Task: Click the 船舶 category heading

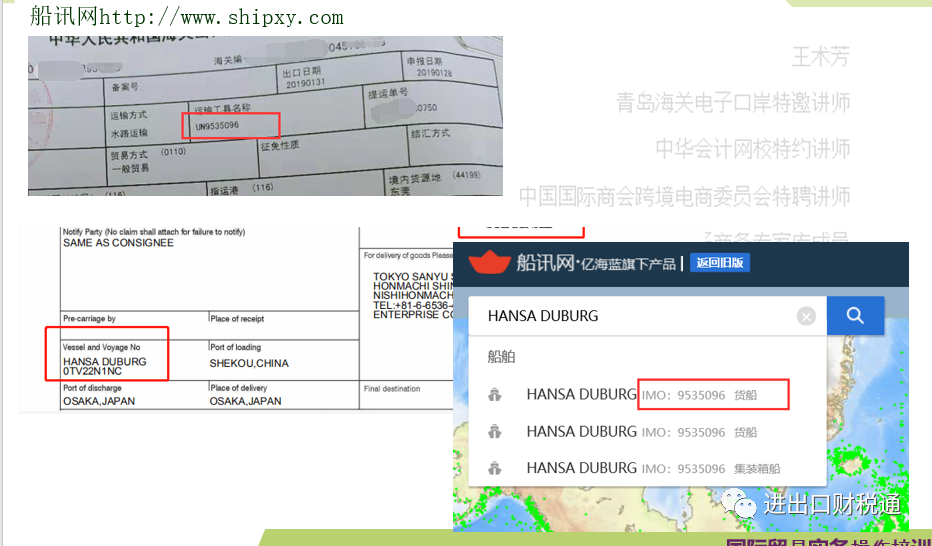Action: click(x=501, y=357)
